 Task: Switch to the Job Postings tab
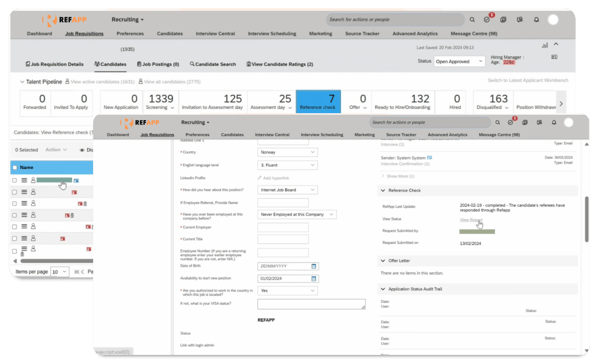click(158, 64)
